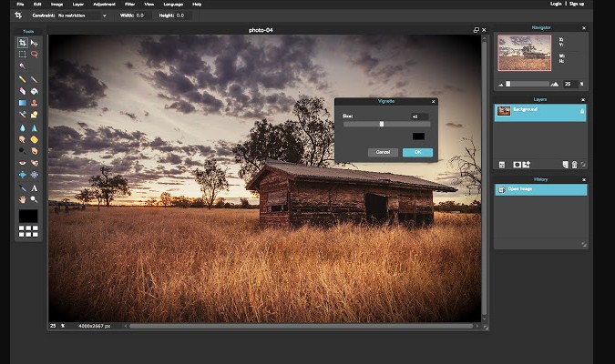Add a layer mask
Image resolution: width=615 pixels, height=364 pixels.
click(517, 165)
